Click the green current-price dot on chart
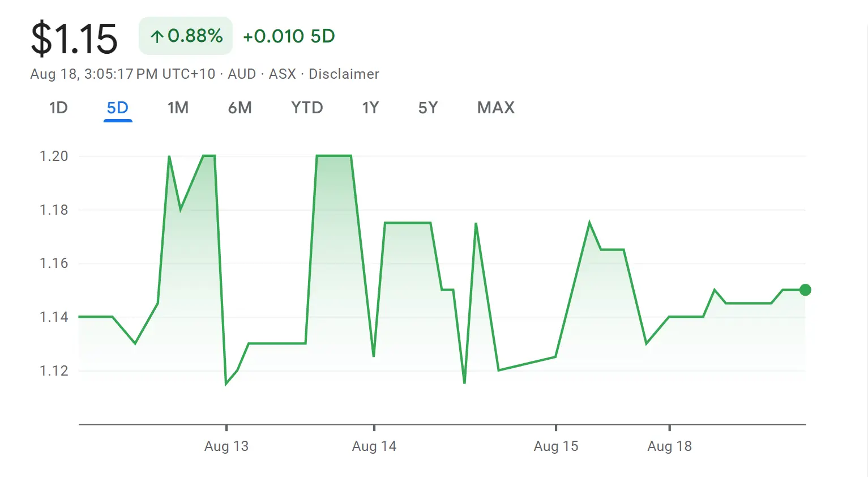The height and width of the screenshot is (477, 868). (805, 290)
